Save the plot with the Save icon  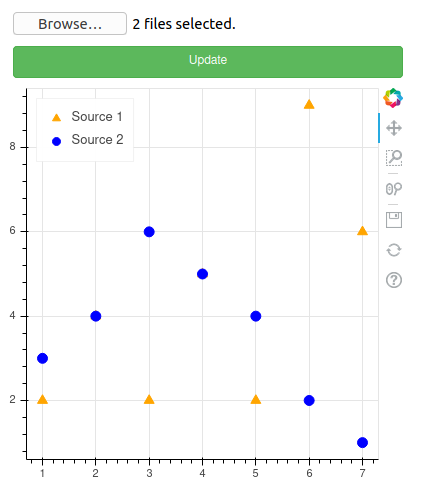tap(394, 220)
